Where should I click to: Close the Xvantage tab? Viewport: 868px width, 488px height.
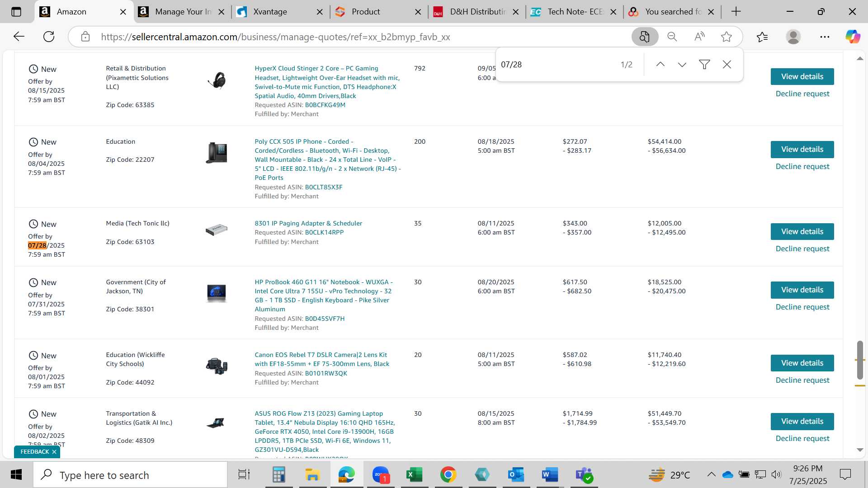tap(320, 12)
